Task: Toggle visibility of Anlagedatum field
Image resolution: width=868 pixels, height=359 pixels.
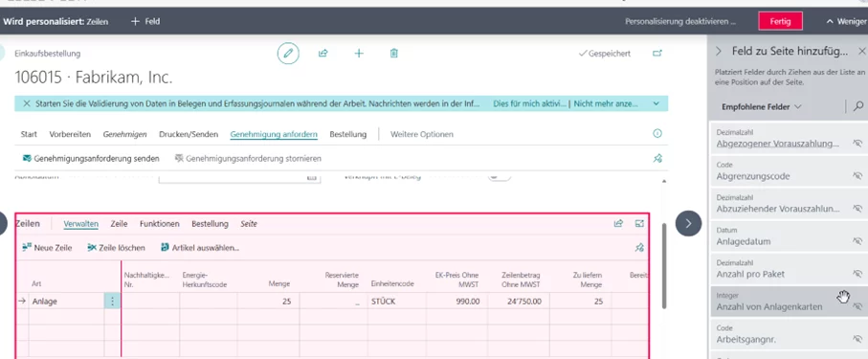Action: tap(857, 241)
